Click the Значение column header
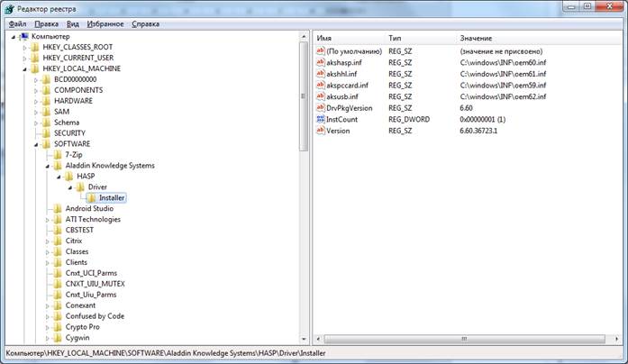This screenshot has height=364, width=628. tap(476, 39)
